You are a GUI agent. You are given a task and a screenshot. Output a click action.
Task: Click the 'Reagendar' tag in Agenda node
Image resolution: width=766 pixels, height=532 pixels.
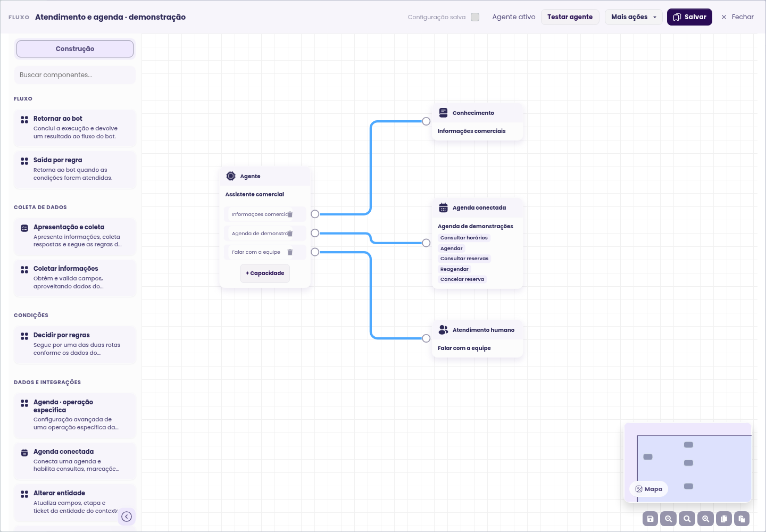[454, 269]
